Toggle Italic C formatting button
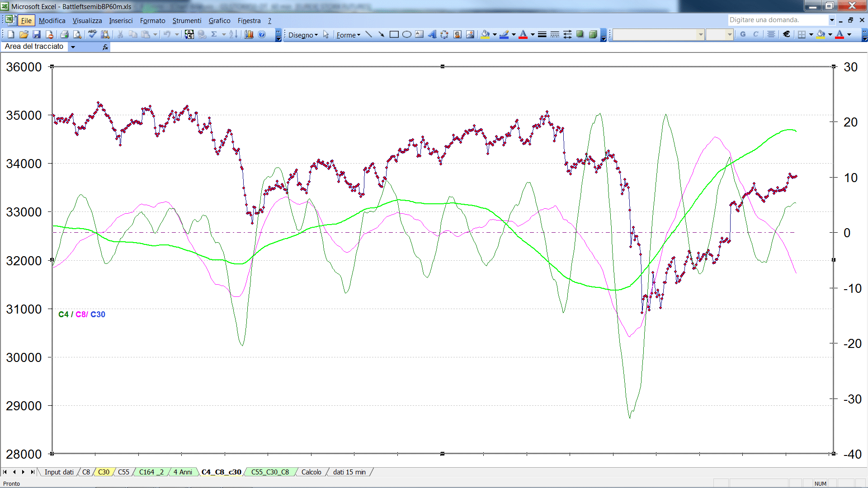Viewport: 868px width, 488px height. pyautogui.click(x=755, y=34)
